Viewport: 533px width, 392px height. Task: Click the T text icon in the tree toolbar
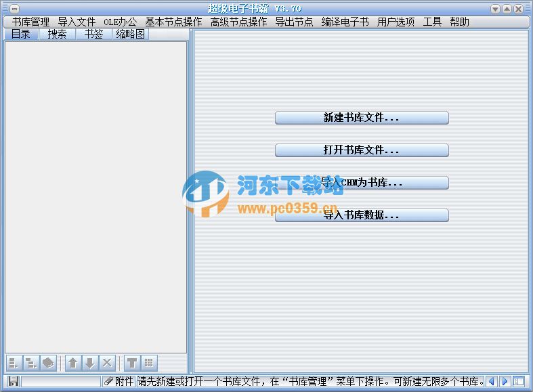(x=132, y=363)
